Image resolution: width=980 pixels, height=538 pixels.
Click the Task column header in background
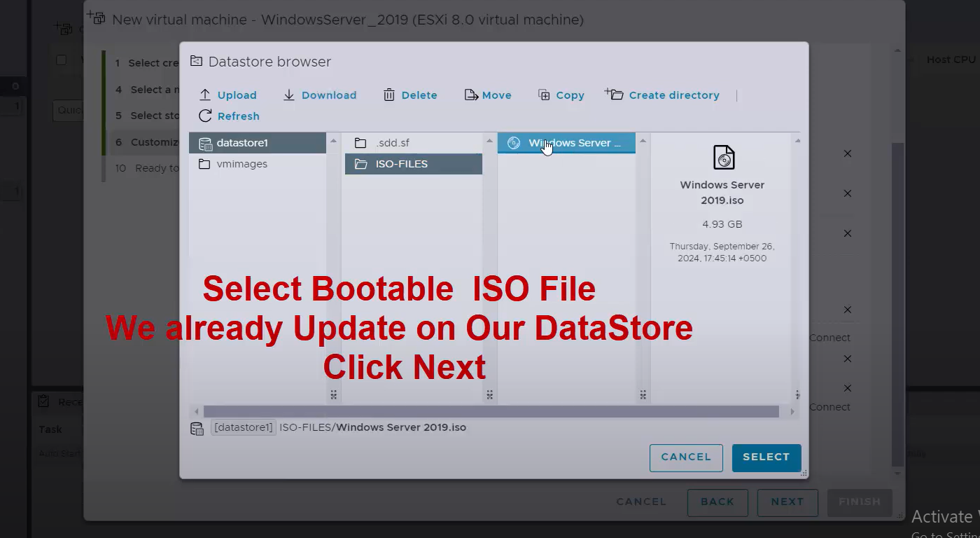(50, 429)
